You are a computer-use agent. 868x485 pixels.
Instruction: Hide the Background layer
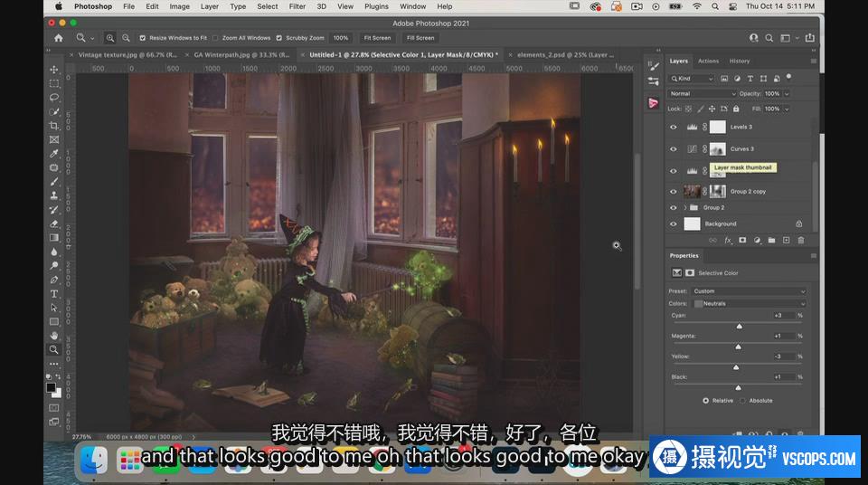673,223
